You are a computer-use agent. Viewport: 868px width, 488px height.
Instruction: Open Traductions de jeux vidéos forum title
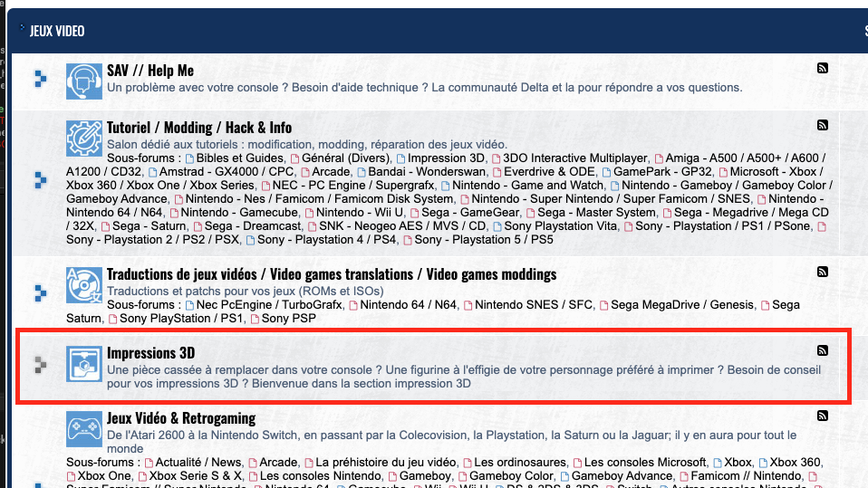coord(332,274)
